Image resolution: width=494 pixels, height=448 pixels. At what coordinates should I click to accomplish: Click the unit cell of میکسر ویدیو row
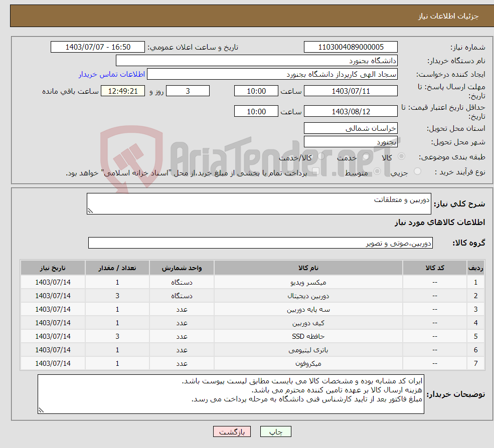tap(182, 282)
